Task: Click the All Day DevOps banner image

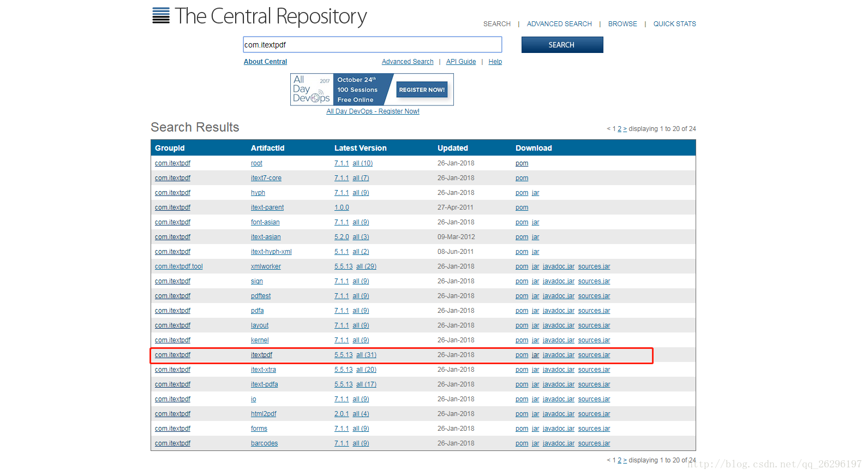Action: click(x=372, y=90)
